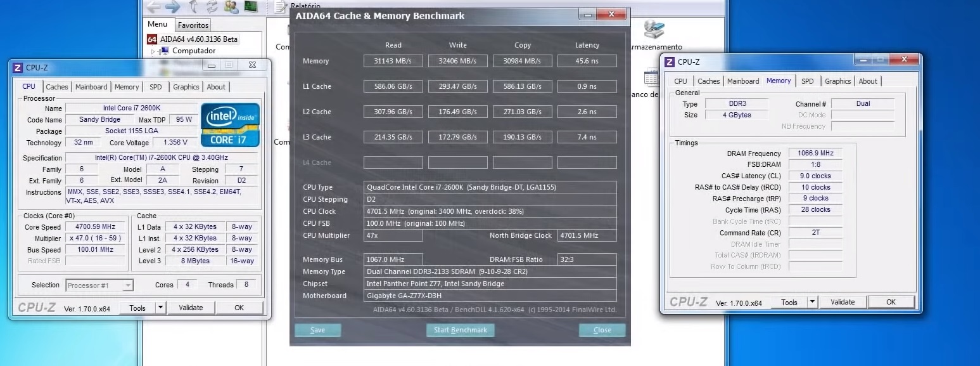Open Graphics tab in left CPU-Z window
Screen dimensions: 980x366
(186, 87)
